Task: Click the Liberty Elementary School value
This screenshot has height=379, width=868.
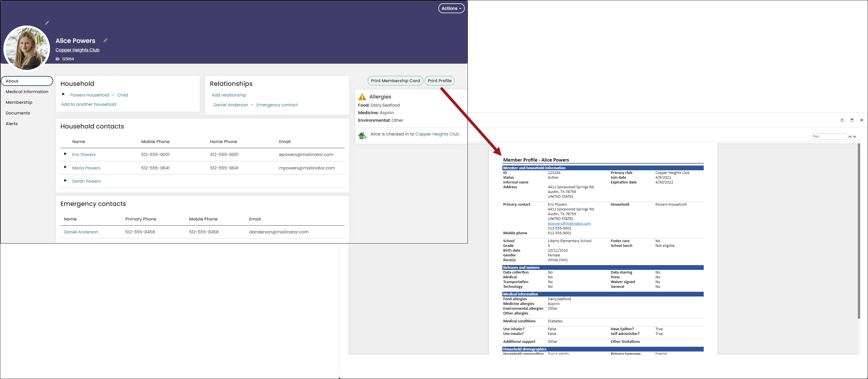Action: pos(569,241)
